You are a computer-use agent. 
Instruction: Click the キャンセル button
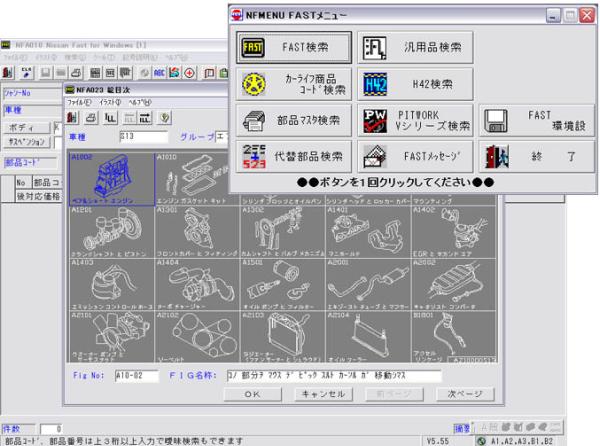click(x=324, y=394)
